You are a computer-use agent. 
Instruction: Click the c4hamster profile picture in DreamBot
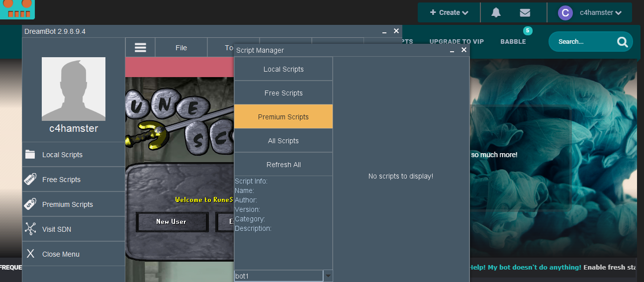pos(74,89)
